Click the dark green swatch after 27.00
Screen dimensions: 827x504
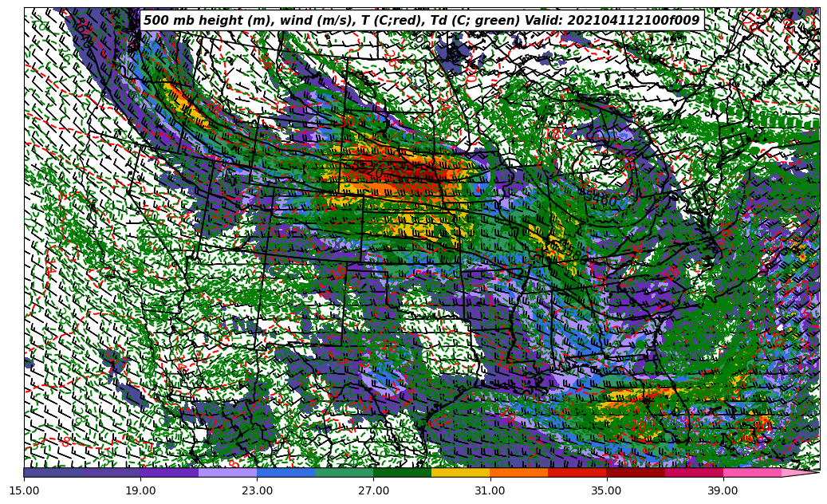point(402,472)
